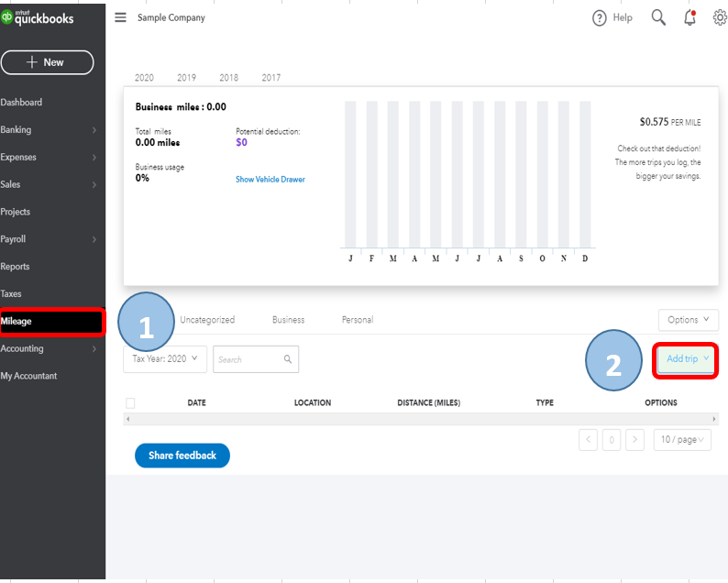Select the 2019 year tab
728x583 pixels.
pos(186,78)
